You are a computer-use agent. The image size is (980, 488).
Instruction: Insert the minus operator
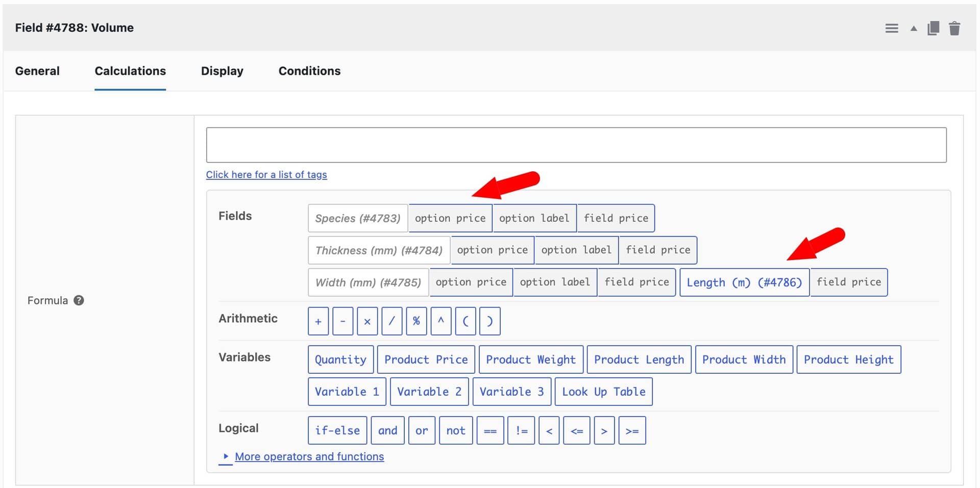click(x=343, y=321)
